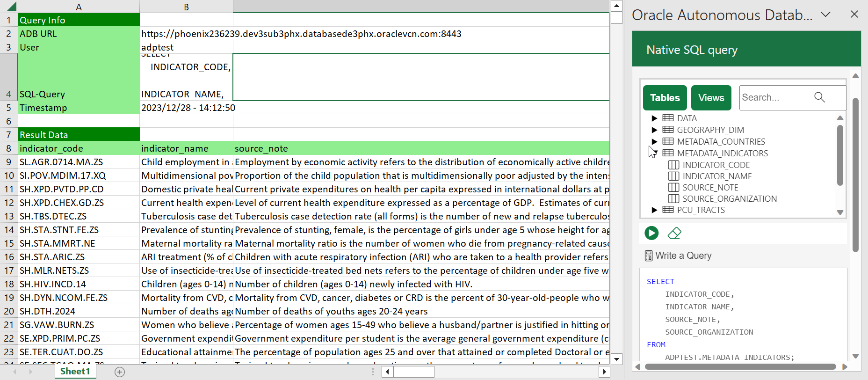The height and width of the screenshot is (380, 868).
Task: Select the SQL-Query label cell
Action: tap(79, 77)
